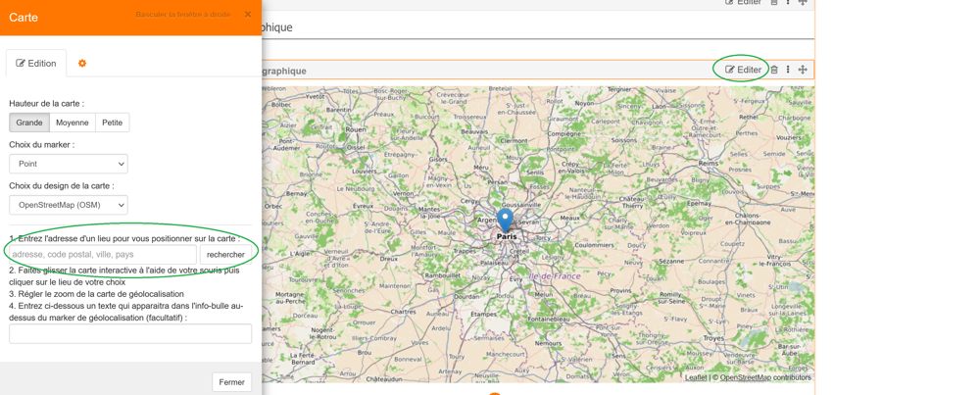Select Grande map height
This screenshot has height=395, width=980.
coord(29,123)
